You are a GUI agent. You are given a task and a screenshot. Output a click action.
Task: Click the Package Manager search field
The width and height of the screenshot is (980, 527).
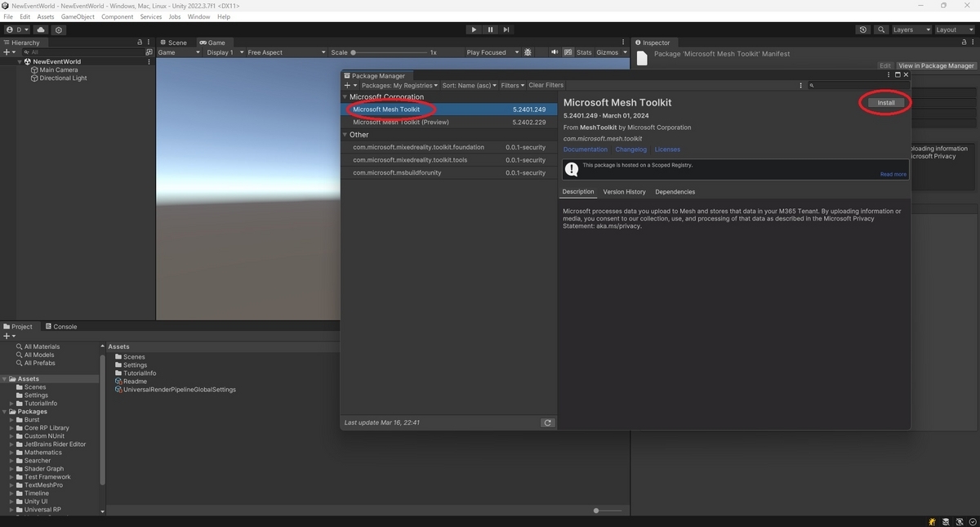(x=857, y=85)
